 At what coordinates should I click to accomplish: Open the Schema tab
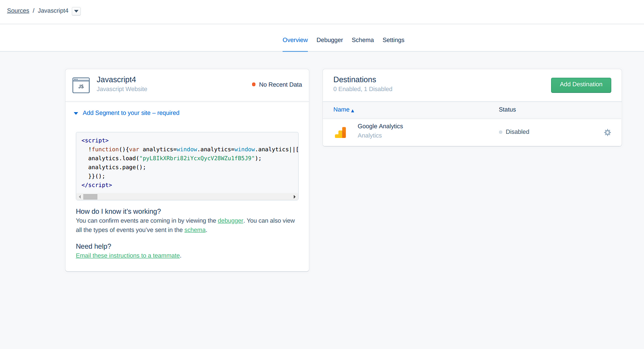(x=363, y=40)
